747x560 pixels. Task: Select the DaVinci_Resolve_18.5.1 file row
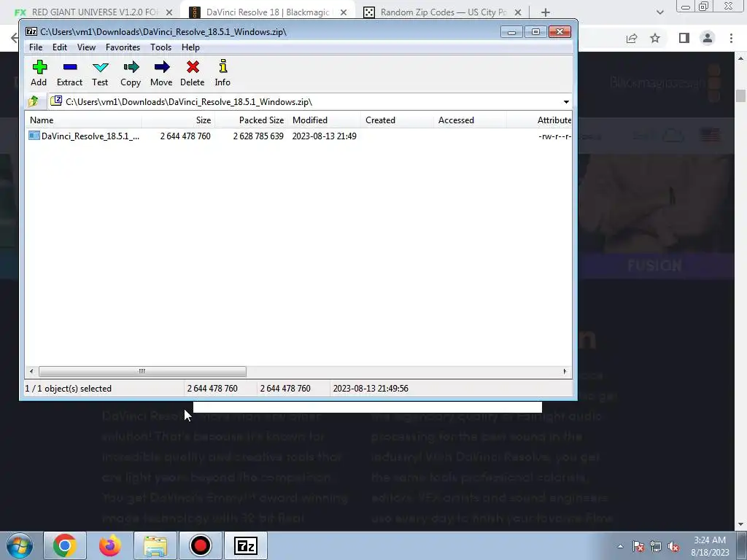pyautogui.click(x=298, y=136)
